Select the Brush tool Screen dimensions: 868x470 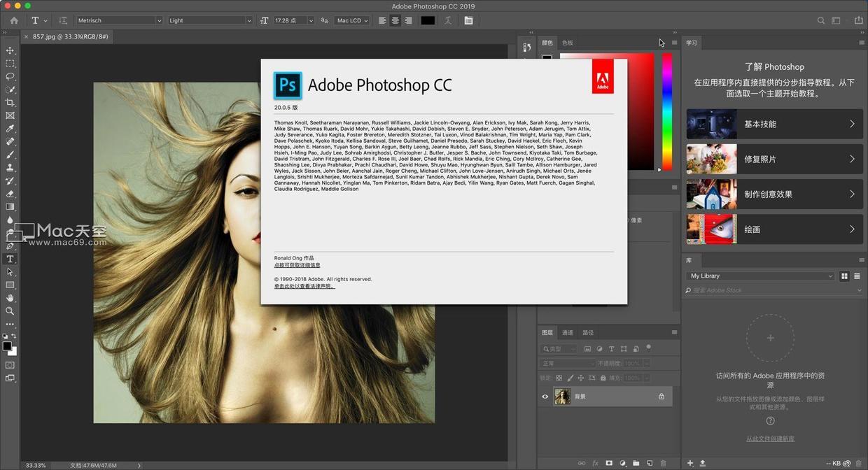click(x=10, y=155)
